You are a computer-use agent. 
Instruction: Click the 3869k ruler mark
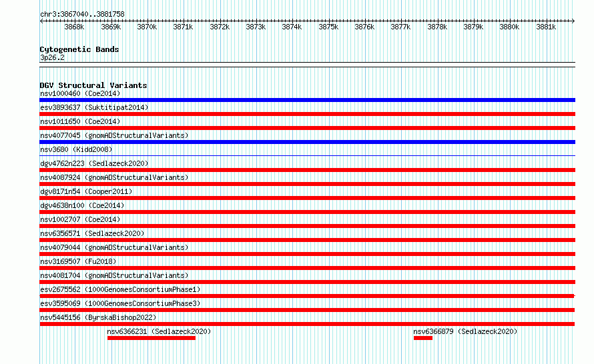click(x=111, y=27)
